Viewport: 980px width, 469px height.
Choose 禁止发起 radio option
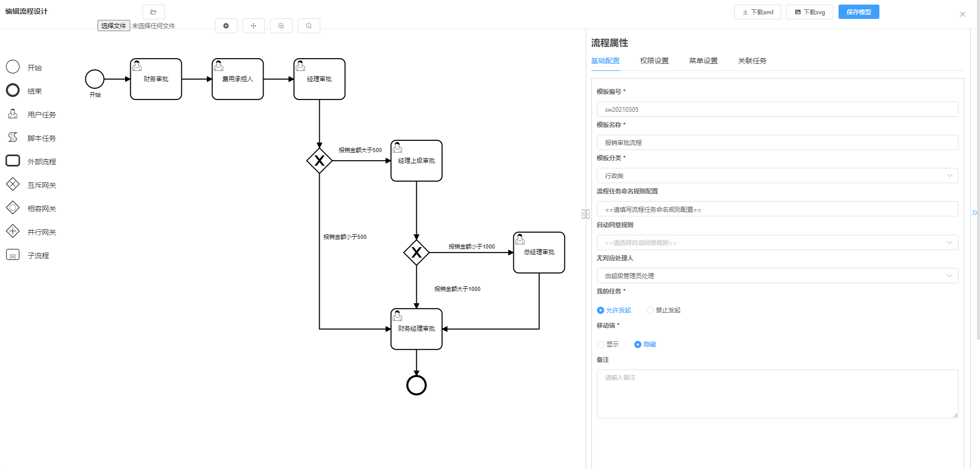(x=663, y=310)
